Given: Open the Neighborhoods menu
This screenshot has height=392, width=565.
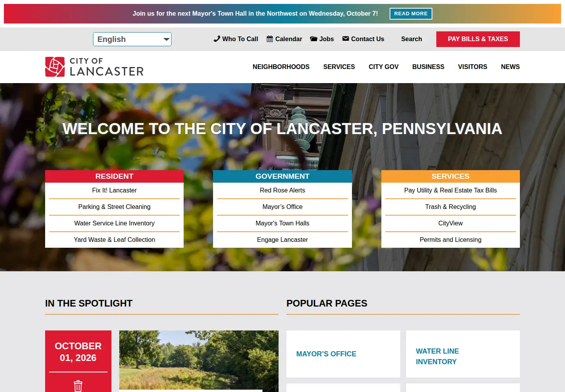Looking at the screenshot, I should tap(281, 67).
